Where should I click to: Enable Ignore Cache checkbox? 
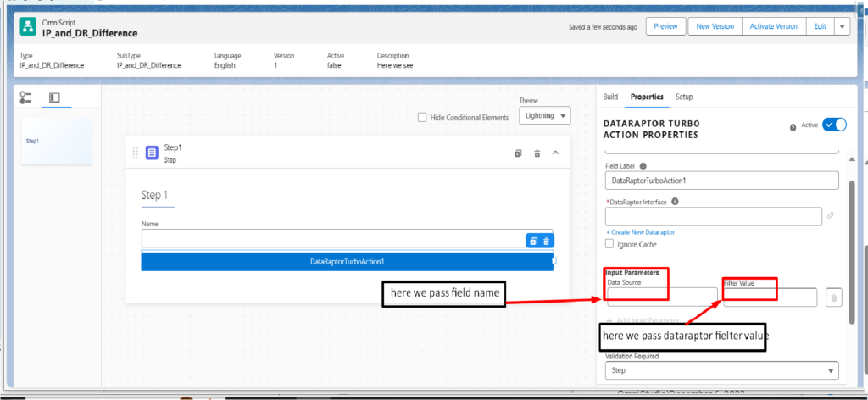(x=609, y=243)
